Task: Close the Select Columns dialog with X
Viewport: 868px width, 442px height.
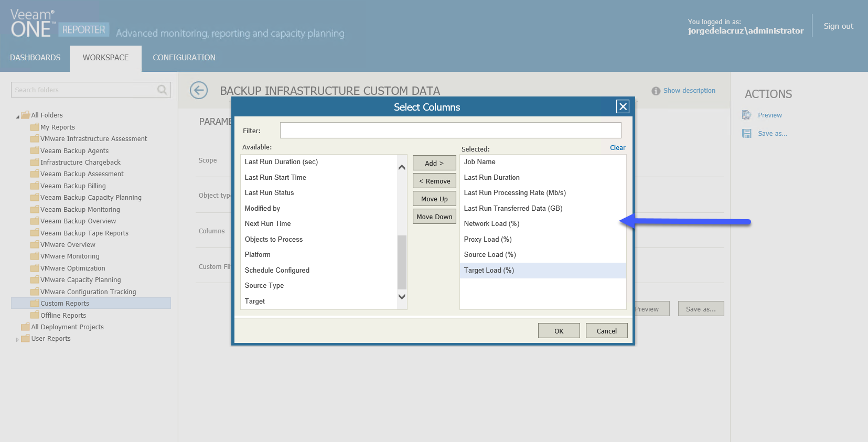Action: pos(623,106)
